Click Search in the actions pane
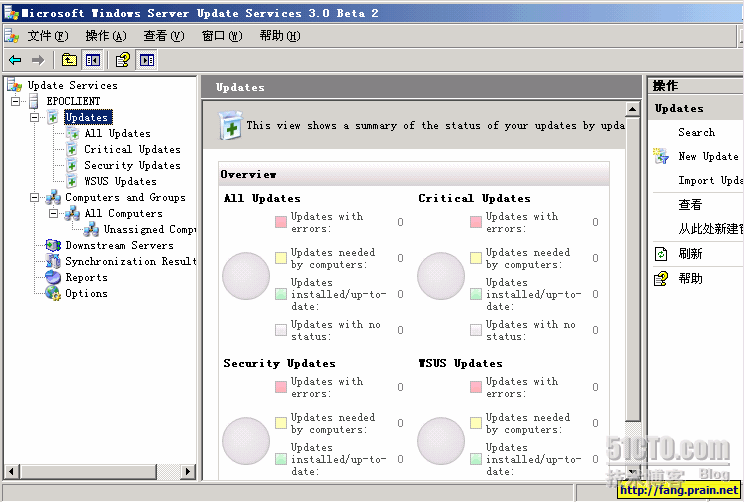Viewport: 744px width, 502px height. click(696, 132)
